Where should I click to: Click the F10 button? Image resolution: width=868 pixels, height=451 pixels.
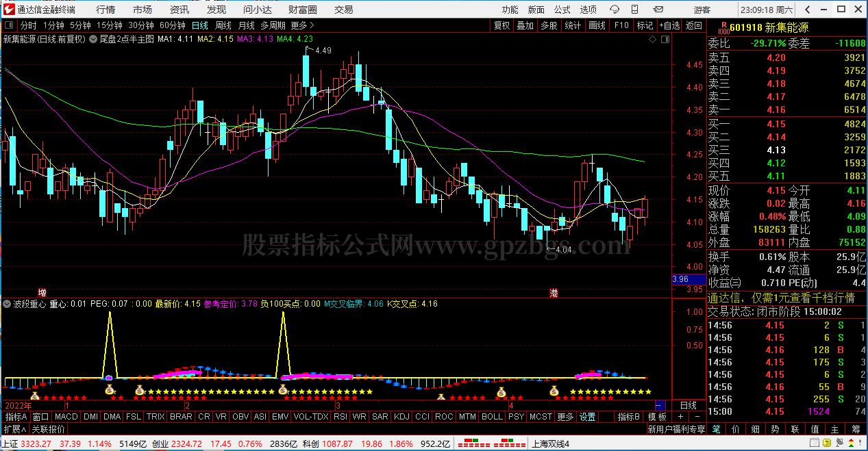(621, 25)
